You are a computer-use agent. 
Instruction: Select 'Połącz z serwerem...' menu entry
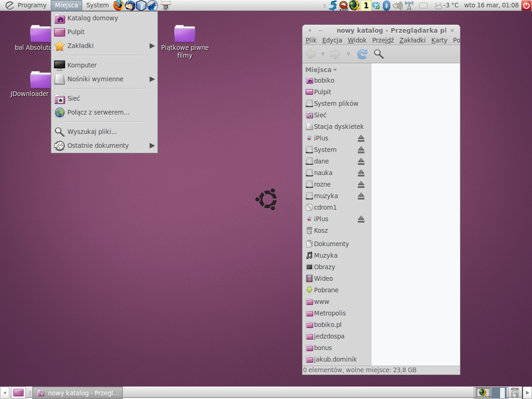click(x=98, y=112)
